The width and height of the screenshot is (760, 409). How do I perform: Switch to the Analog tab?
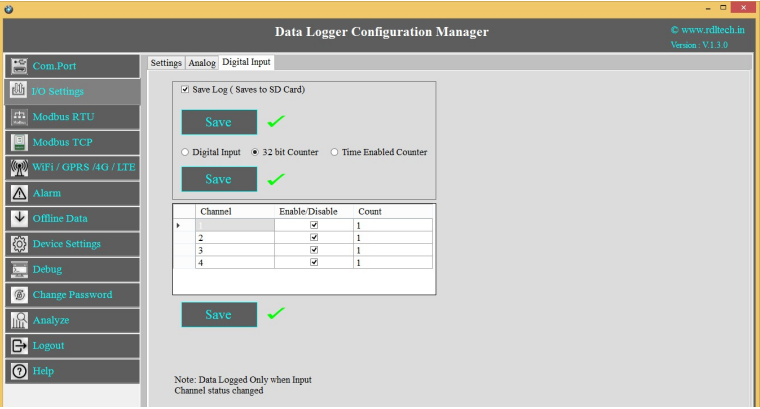coord(202,63)
